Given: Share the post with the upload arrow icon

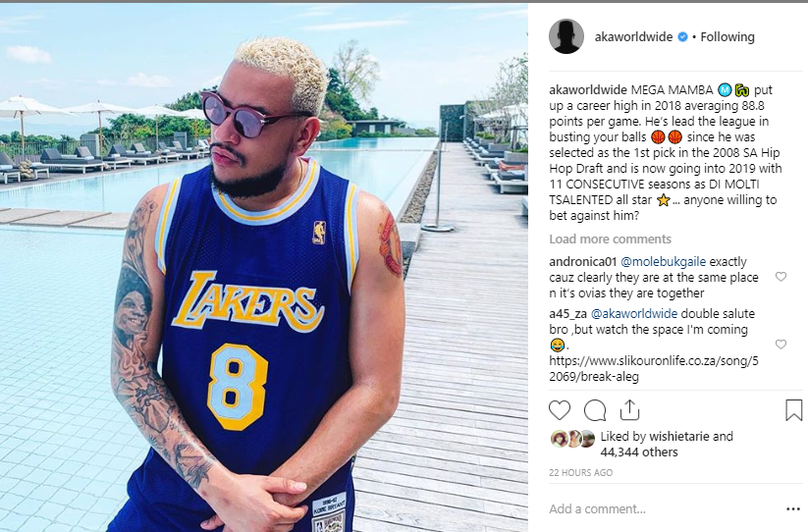Looking at the screenshot, I should tap(629, 410).
